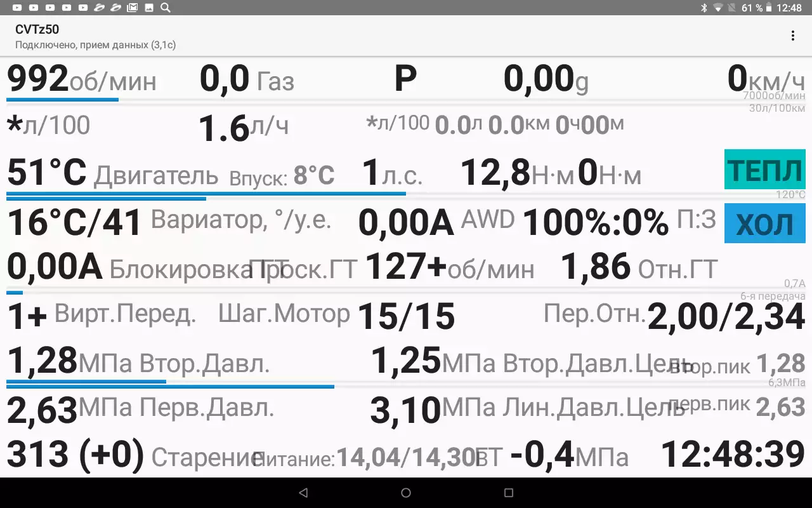Screen dimensions: 812x508
Task: Open the three-dot overflow menu
Action: tap(792, 36)
